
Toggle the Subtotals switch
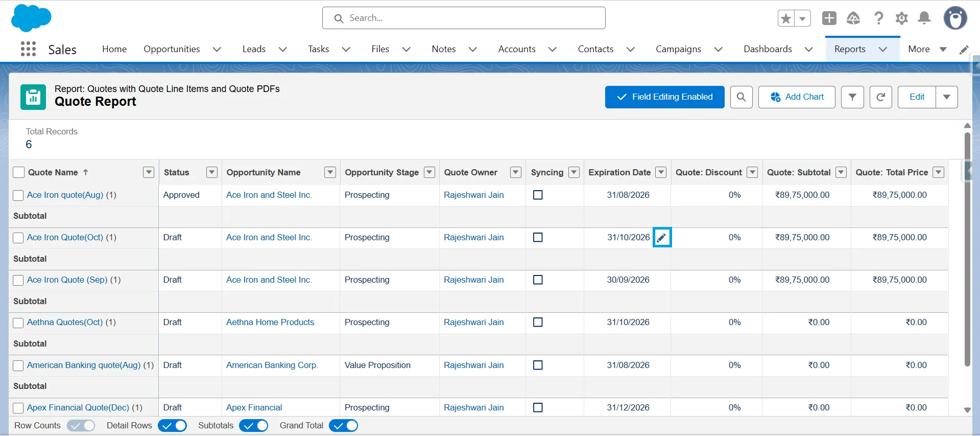[x=254, y=426]
